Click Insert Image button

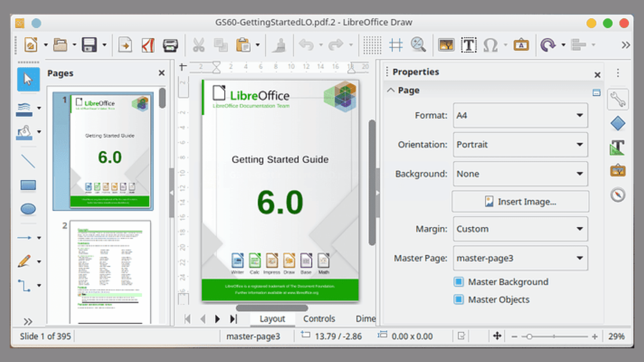coord(520,202)
